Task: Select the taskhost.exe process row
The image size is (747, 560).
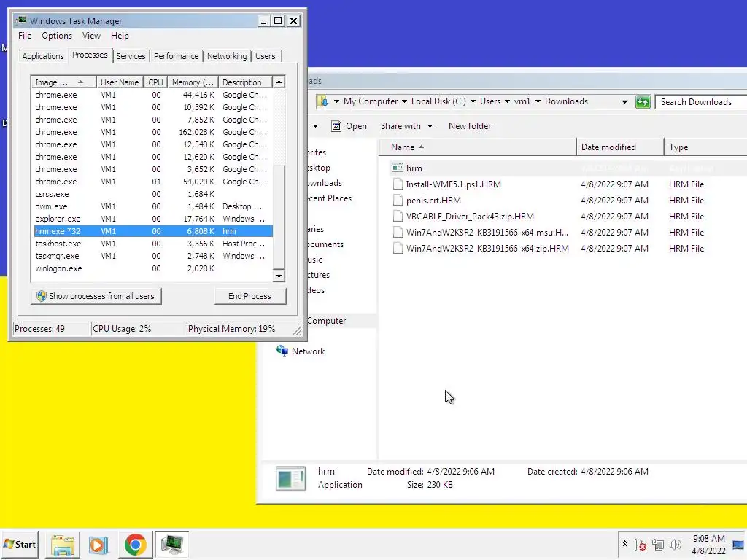Action: tap(153, 244)
